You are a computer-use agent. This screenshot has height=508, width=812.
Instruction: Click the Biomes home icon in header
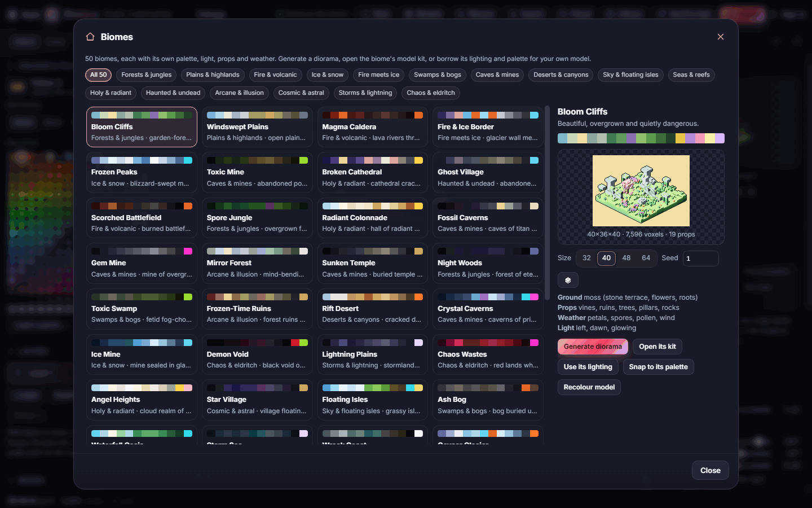click(90, 37)
